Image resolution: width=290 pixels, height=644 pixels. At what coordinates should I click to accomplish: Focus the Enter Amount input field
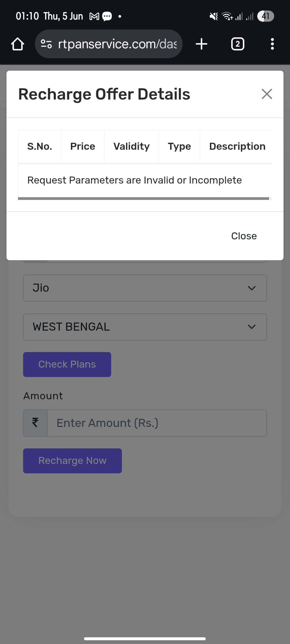coord(157,423)
